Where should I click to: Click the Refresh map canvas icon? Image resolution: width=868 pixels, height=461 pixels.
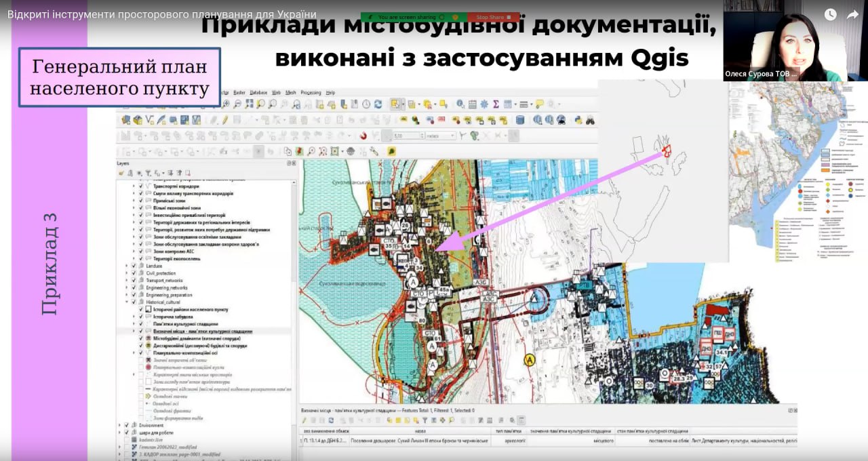click(x=378, y=104)
